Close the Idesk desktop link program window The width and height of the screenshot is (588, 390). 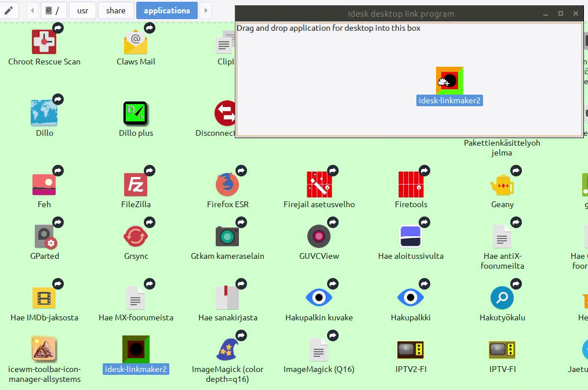tap(576, 14)
